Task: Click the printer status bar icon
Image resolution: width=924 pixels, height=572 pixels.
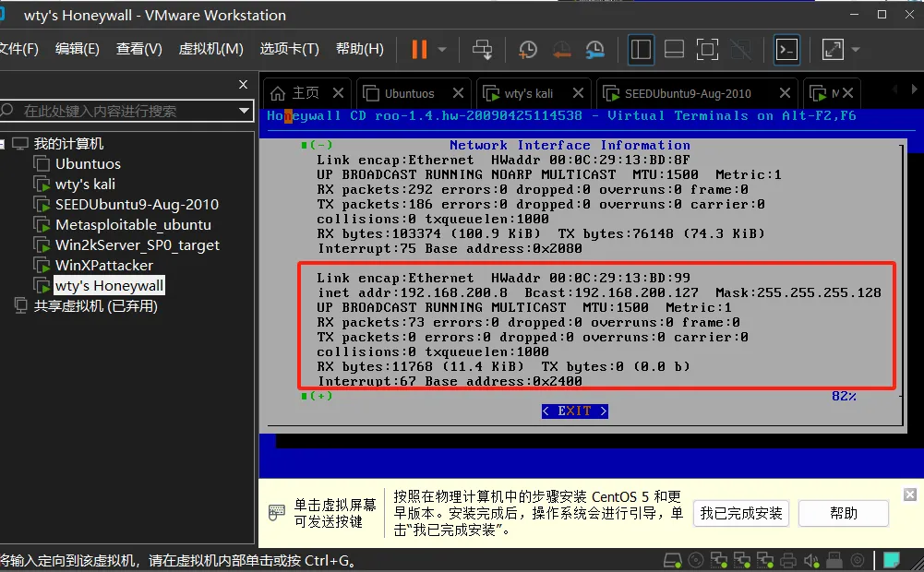Action: (788, 560)
